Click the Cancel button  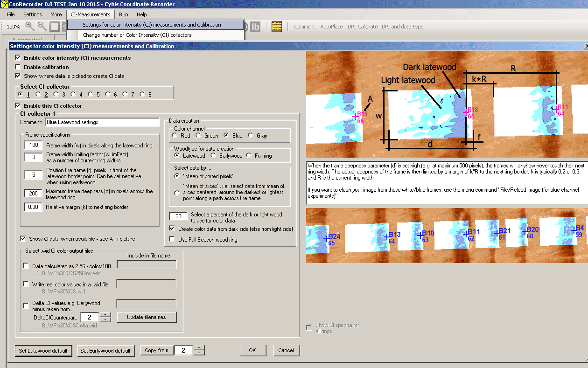pos(286,350)
